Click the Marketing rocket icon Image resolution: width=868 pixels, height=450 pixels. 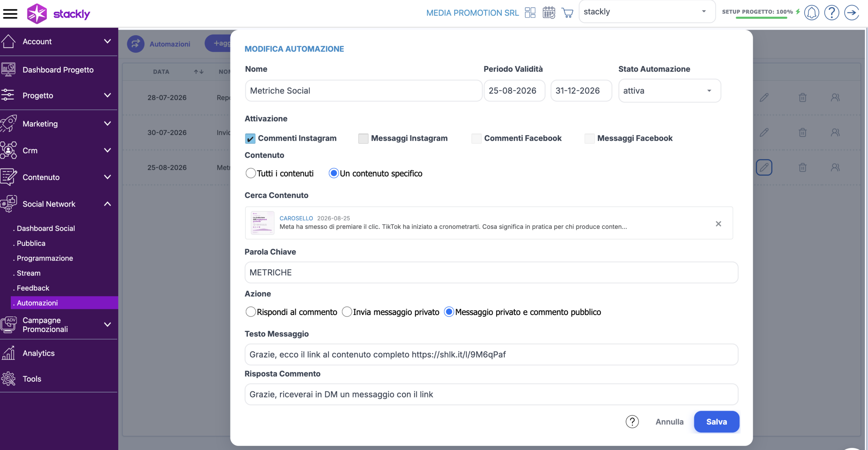(8, 123)
